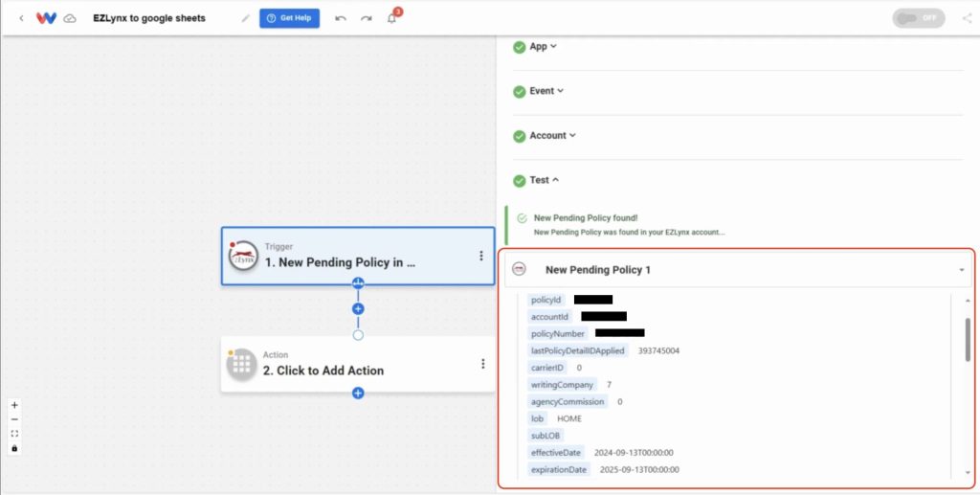The height and width of the screenshot is (495, 980).
Task: Click the scroll-up arrow of policy data
Action: [x=969, y=300]
